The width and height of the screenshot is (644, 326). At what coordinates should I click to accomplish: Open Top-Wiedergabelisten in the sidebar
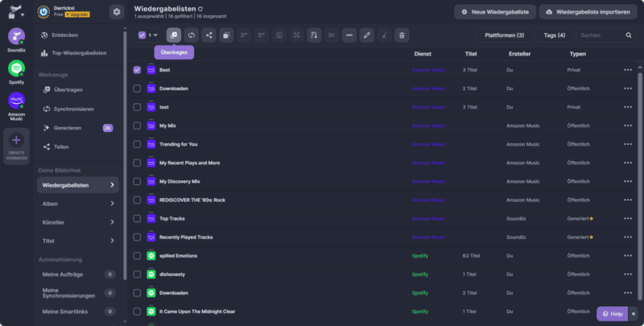coord(79,53)
